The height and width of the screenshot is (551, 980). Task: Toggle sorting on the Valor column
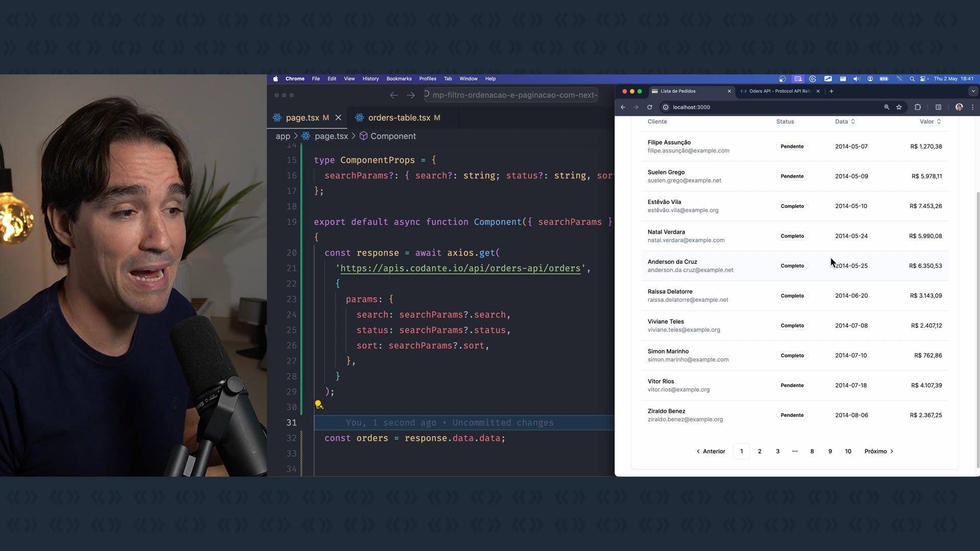pos(930,121)
